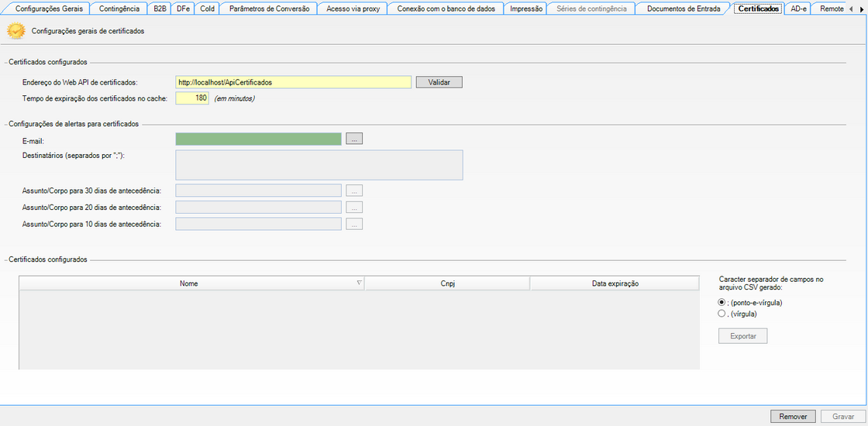Open Parâmetros de Conversão tab
The image size is (868, 426).
point(269,9)
